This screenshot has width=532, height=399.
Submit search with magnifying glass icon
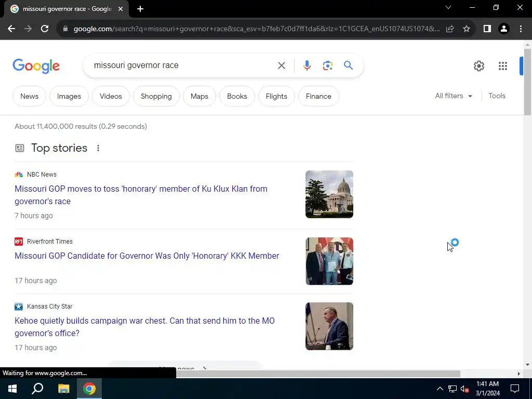pos(349,65)
